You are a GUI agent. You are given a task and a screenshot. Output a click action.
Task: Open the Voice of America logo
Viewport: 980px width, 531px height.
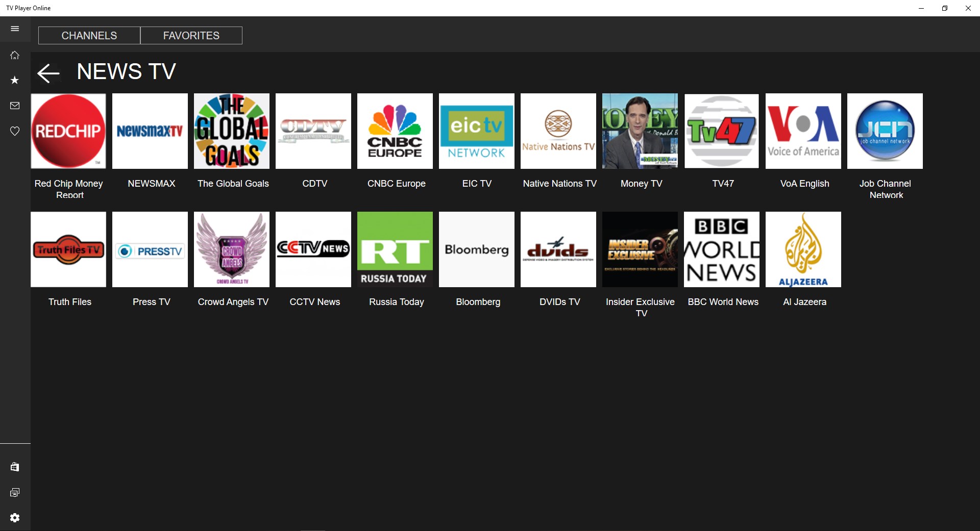[x=803, y=131]
